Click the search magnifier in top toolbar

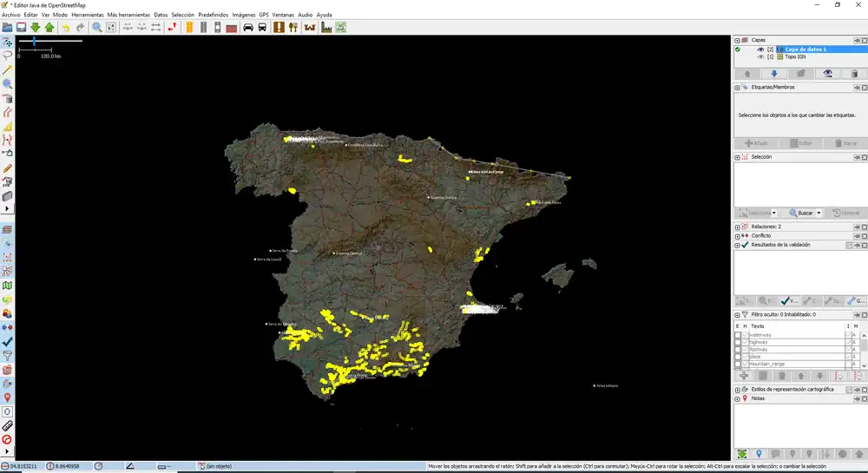point(97,28)
